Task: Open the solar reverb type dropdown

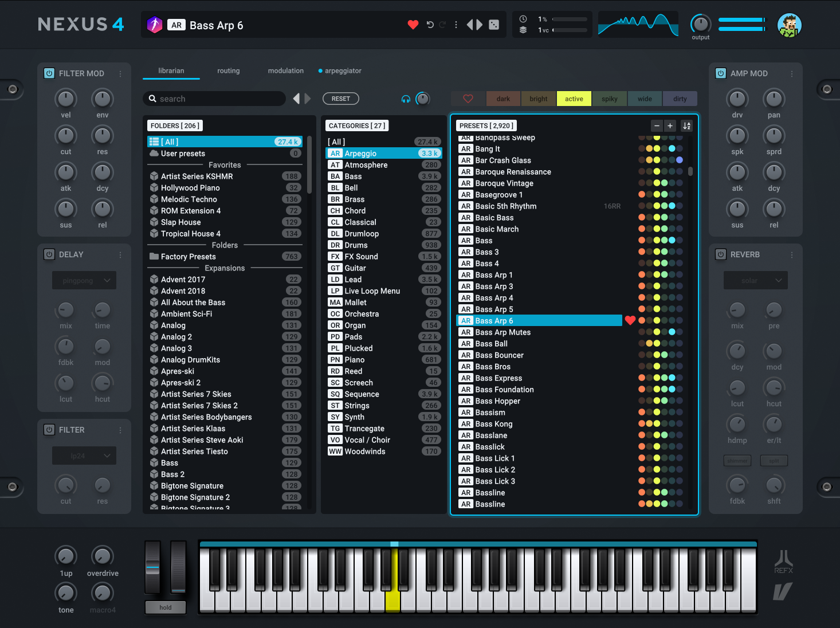Action: click(755, 280)
